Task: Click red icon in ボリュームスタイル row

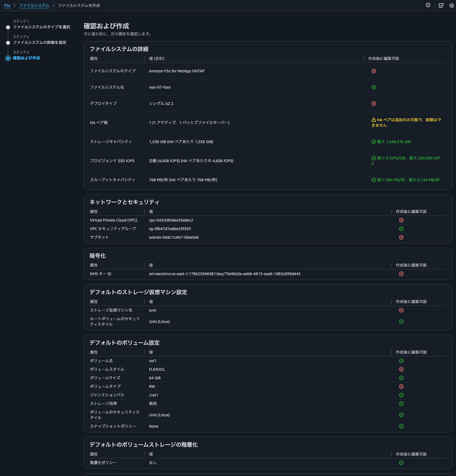Action: [401, 369]
